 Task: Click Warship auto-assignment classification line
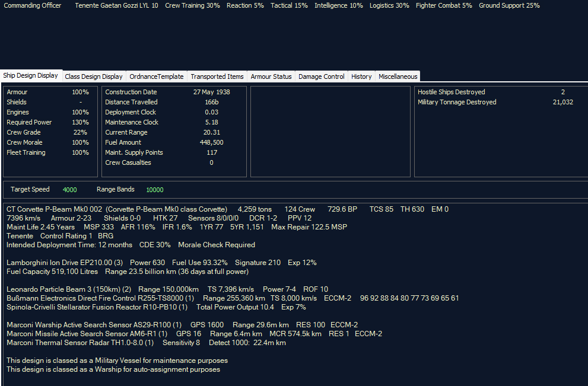[x=113, y=369]
